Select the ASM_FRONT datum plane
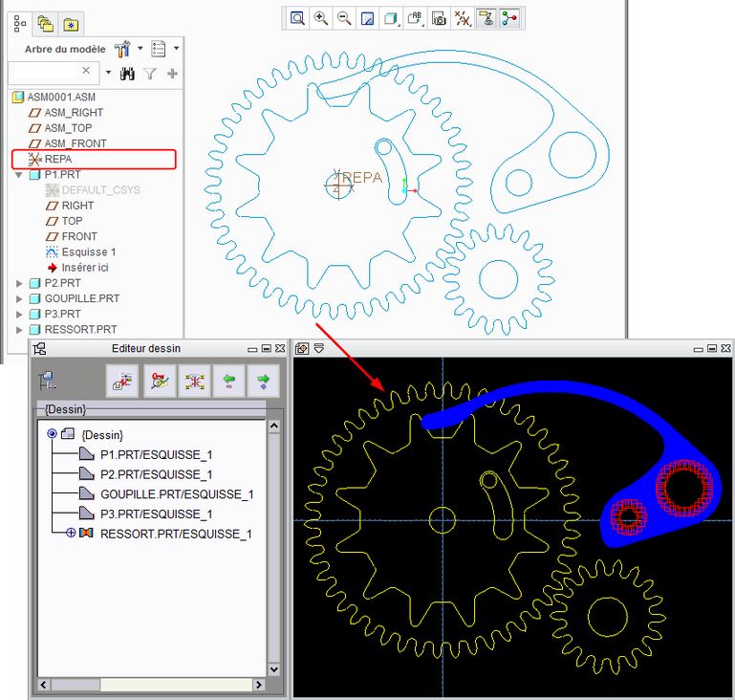Image resolution: width=735 pixels, height=700 pixels. (x=76, y=143)
